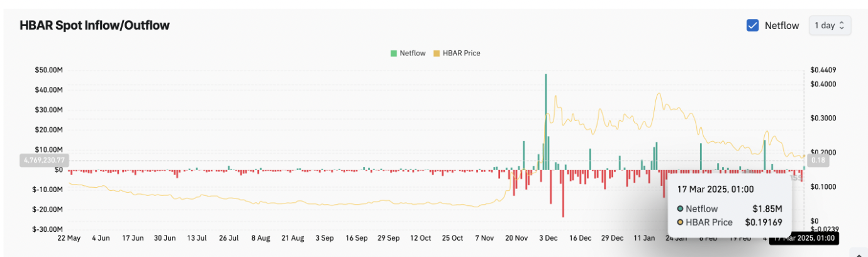Click the black 17 Mar 2025 date marker

tap(804, 239)
